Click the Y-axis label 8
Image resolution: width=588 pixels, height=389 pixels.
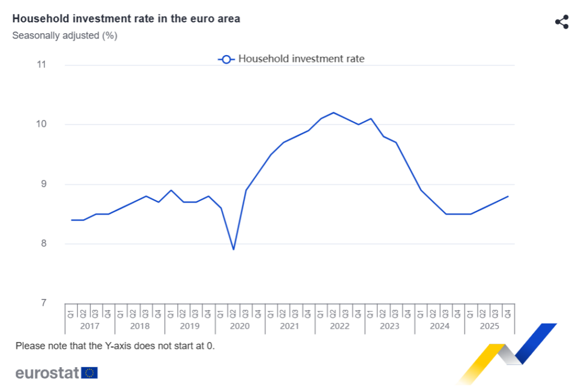(x=43, y=244)
